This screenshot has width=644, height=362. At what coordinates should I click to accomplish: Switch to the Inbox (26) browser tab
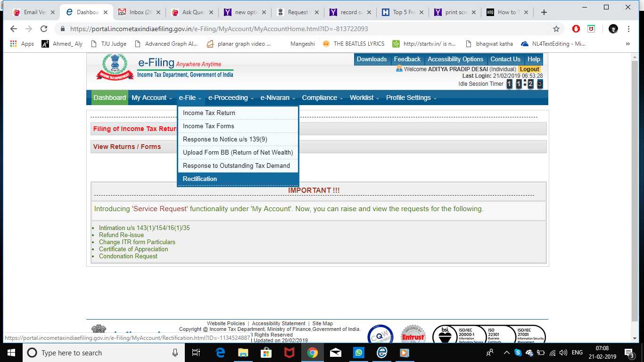tap(139, 12)
